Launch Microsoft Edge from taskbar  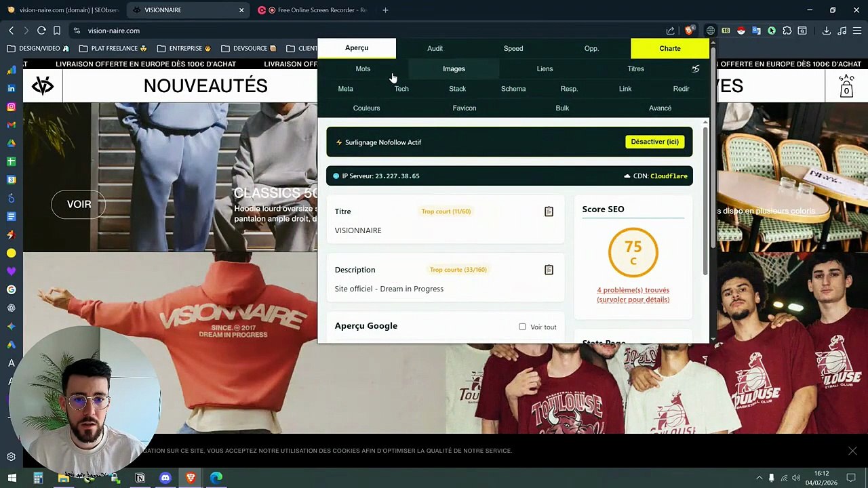tap(216, 478)
